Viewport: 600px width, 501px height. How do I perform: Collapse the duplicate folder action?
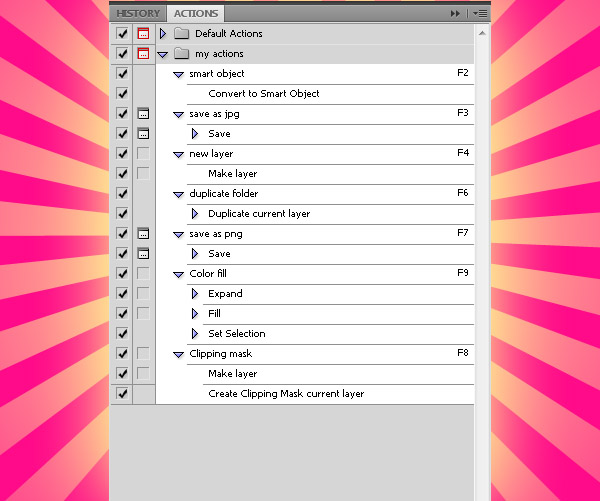point(178,194)
